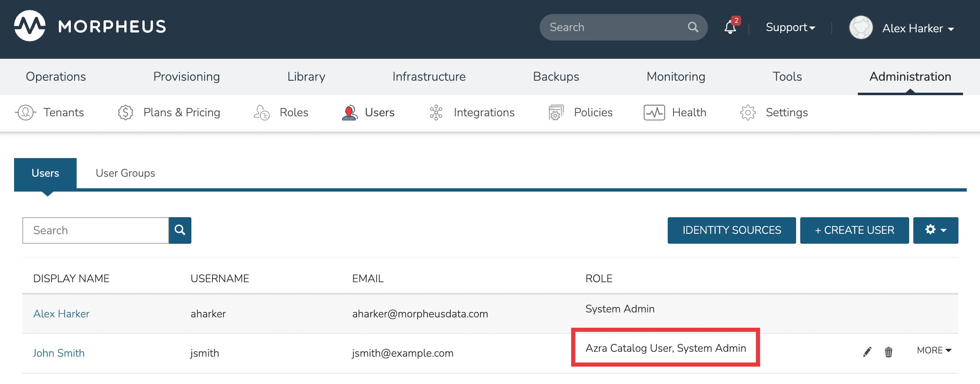Delete John Smith using trash icon
980x384 pixels.
pyautogui.click(x=888, y=352)
